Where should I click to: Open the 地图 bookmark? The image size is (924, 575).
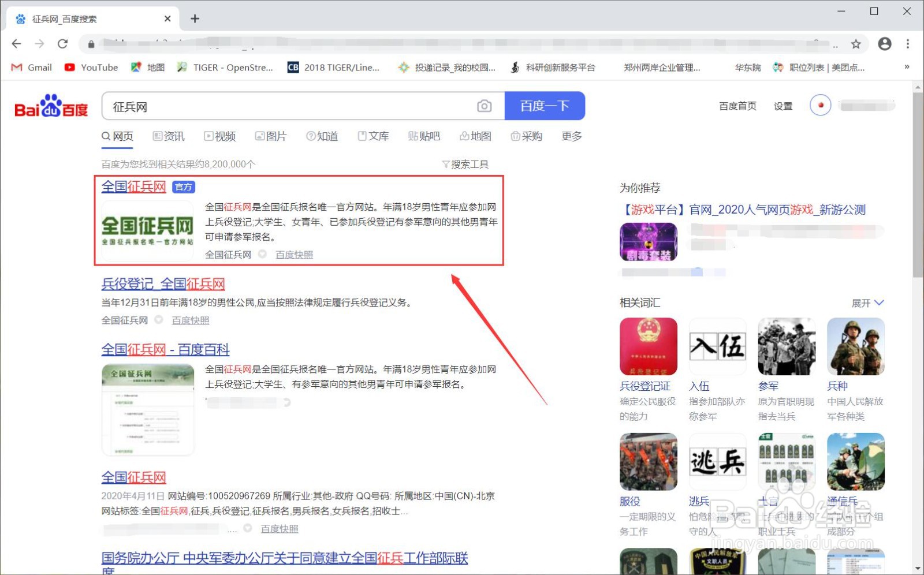tap(148, 68)
